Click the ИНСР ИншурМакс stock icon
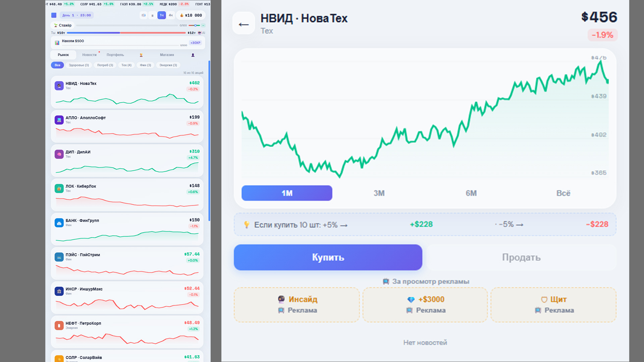Viewport: 644px width, 362px height. [59, 291]
